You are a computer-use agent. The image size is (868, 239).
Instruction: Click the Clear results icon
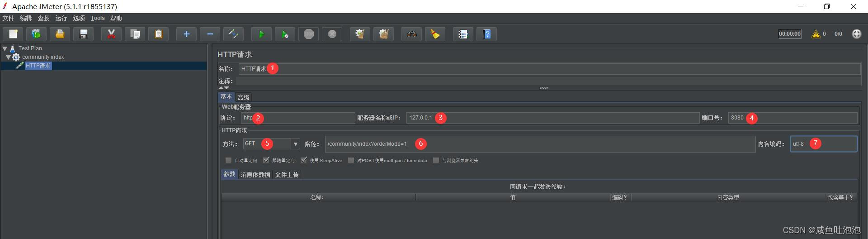360,34
